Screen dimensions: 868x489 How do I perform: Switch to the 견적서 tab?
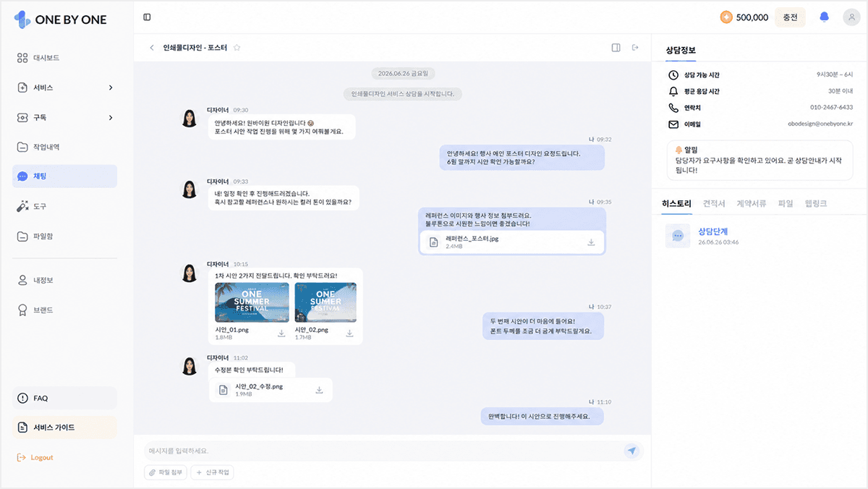714,204
